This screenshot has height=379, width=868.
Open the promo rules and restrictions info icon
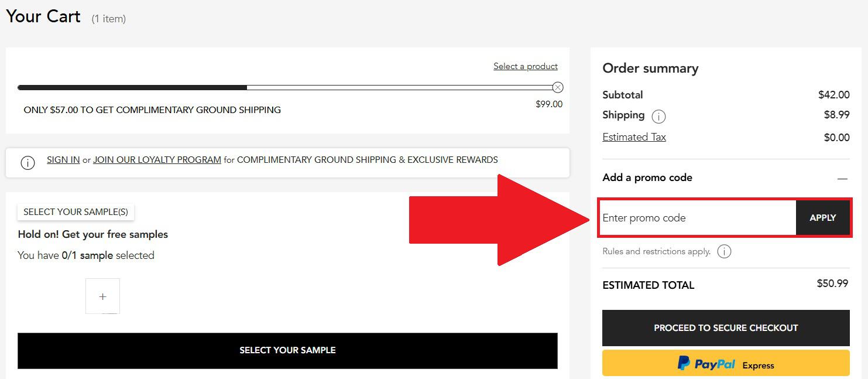pyautogui.click(x=724, y=252)
